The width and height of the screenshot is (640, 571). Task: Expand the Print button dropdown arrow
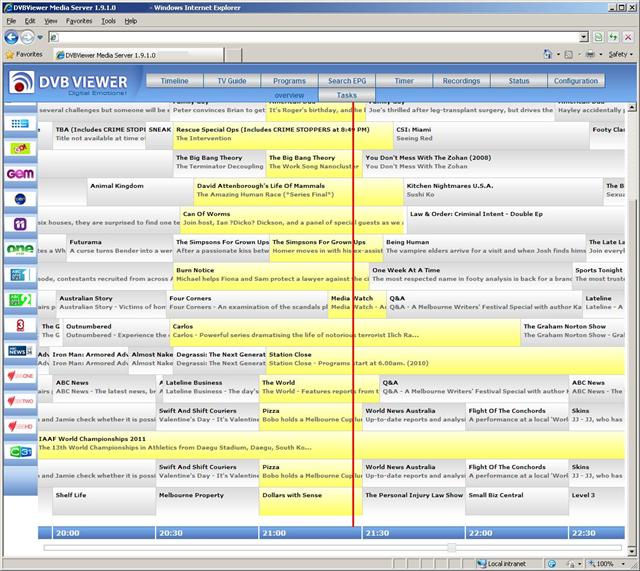click(600, 54)
